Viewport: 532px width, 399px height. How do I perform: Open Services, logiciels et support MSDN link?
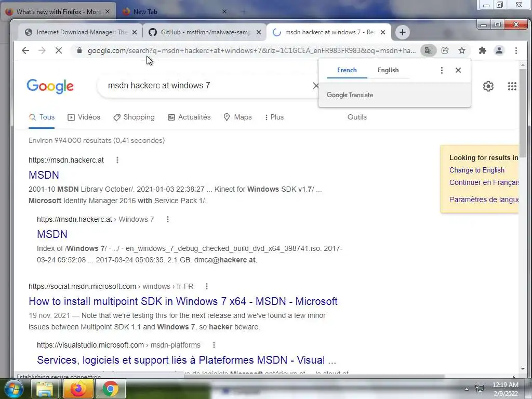click(187, 360)
